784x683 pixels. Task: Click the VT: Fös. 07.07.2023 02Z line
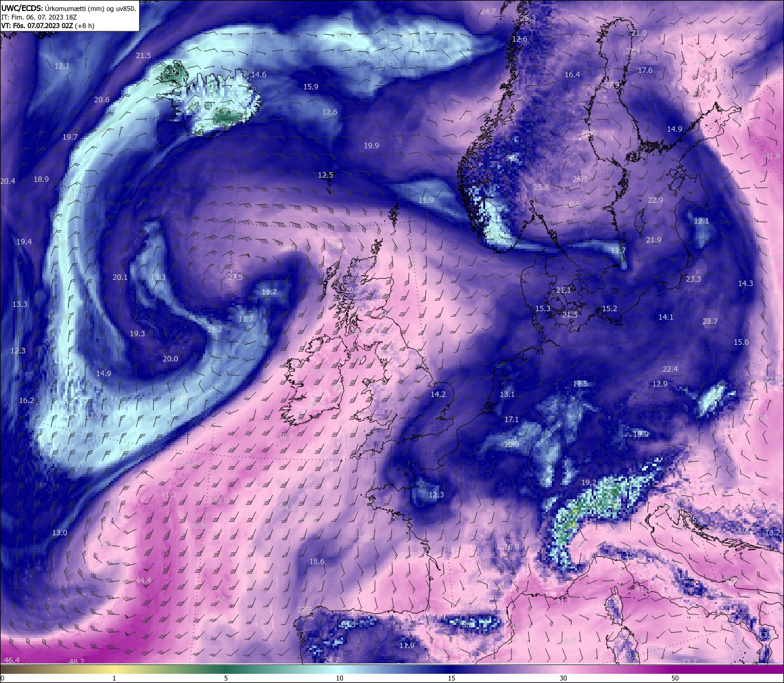click(x=48, y=26)
